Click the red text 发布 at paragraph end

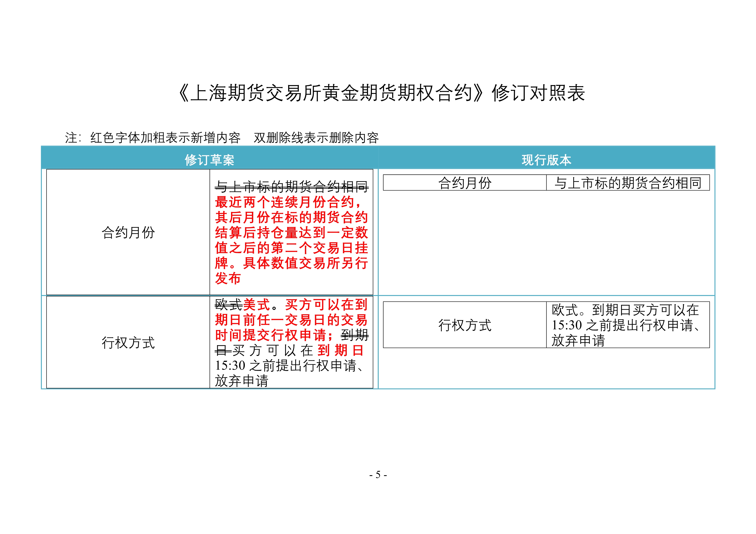[228, 278]
